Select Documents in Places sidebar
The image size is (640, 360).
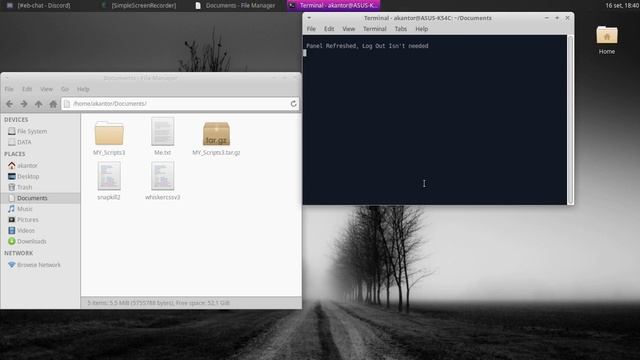pos(40,198)
